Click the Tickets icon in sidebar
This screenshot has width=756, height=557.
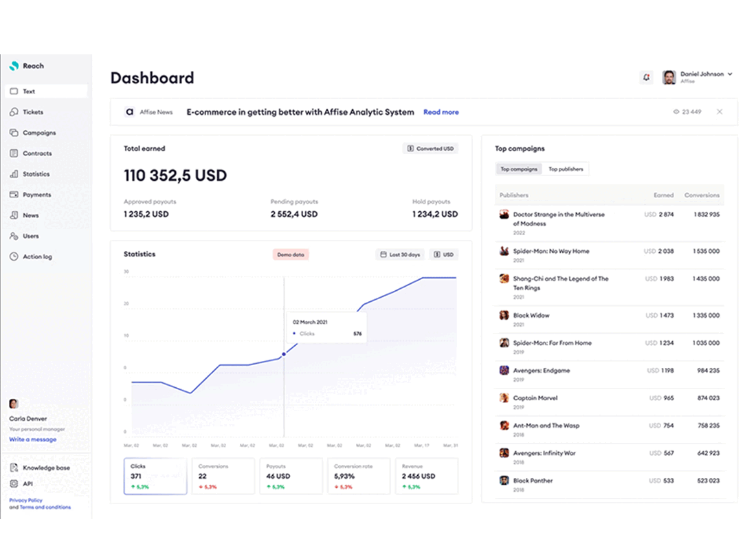point(14,112)
